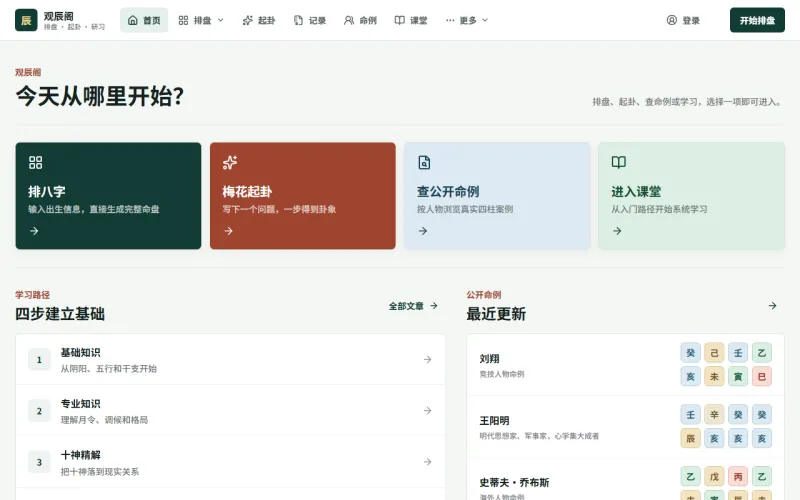Open the 课堂 classroom page
This screenshot has width=800, height=500.
[x=411, y=20]
